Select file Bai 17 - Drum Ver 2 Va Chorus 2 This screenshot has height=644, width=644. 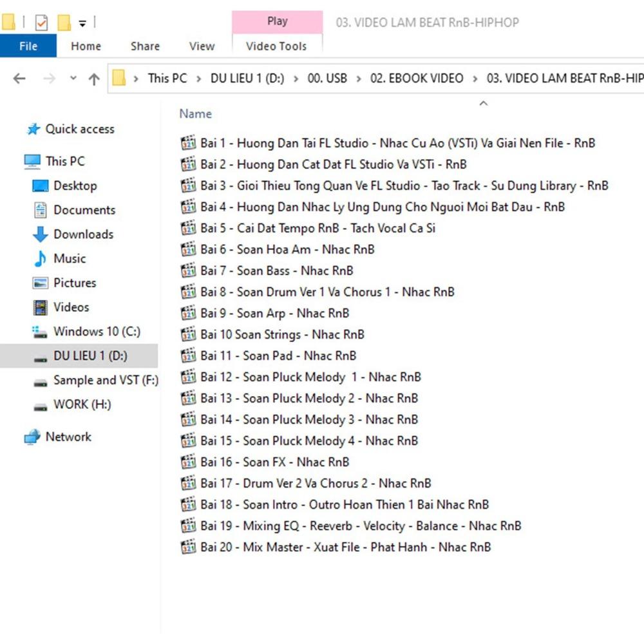[316, 484]
